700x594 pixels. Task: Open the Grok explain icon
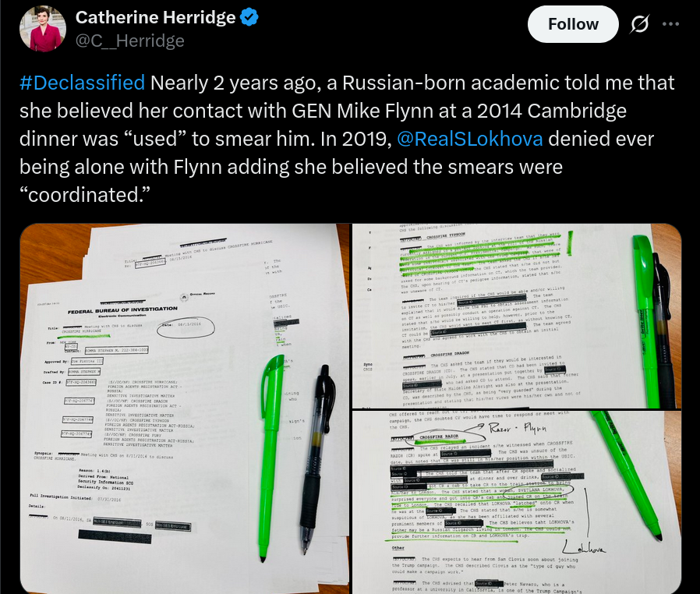639,24
